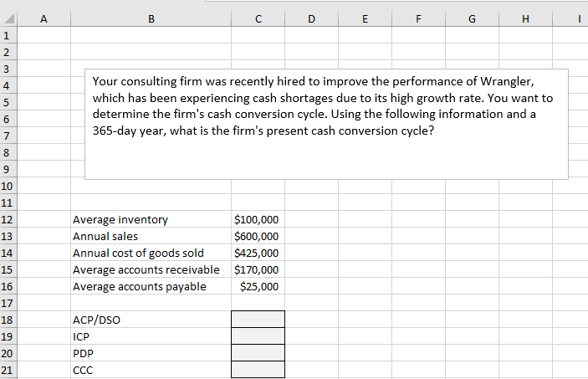Image resolution: width=588 pixels, height=379 pixels.
Task: Select column G header
Action: (x=472, y=18)
